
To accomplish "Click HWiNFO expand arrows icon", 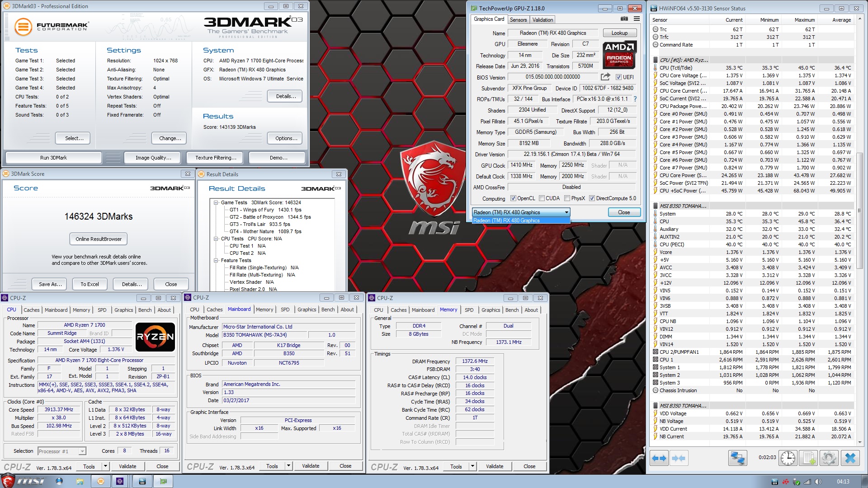I will 659,458.
